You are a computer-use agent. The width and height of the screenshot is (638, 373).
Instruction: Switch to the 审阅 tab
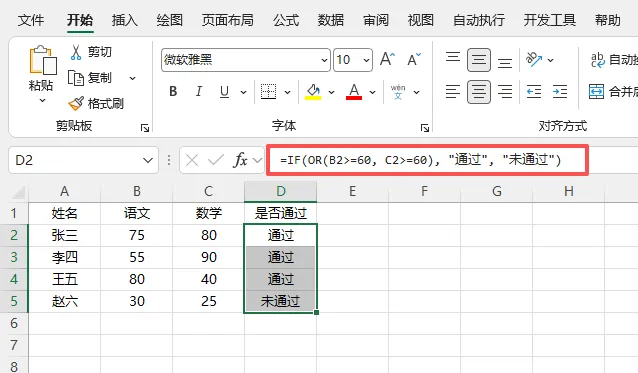(376, 20)
